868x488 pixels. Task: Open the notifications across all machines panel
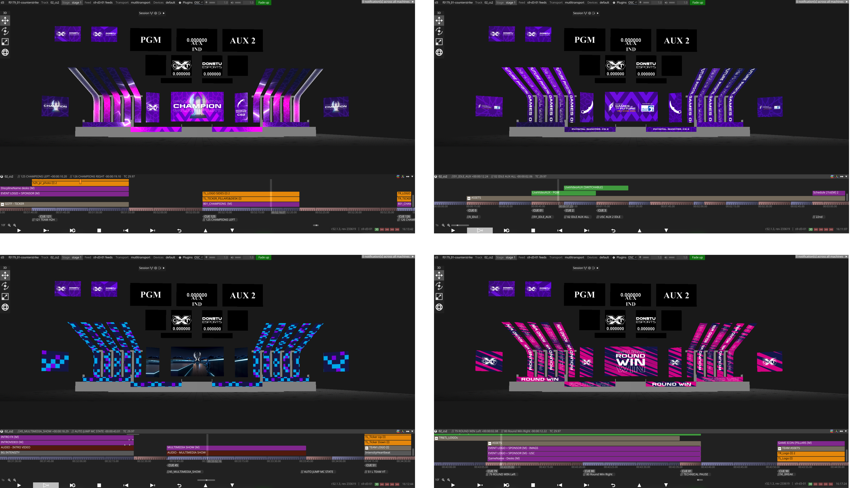point(387,2)
